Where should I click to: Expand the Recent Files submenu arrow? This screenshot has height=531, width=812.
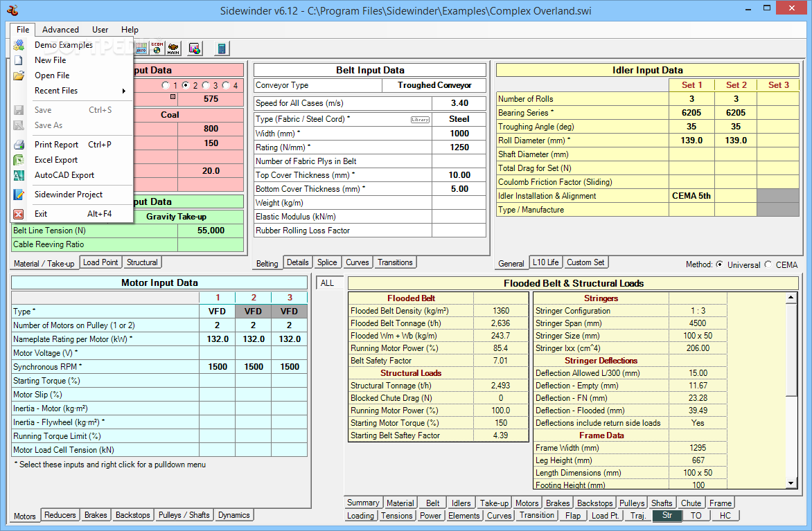click(x=124, y=91)
